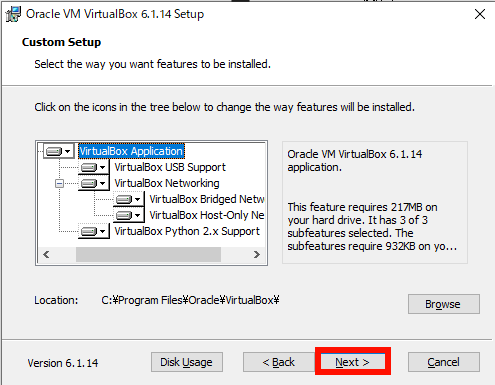Select the VirtualBox Application tree item
The width and height of the screenshot is (495, 385).
(131, 151)
